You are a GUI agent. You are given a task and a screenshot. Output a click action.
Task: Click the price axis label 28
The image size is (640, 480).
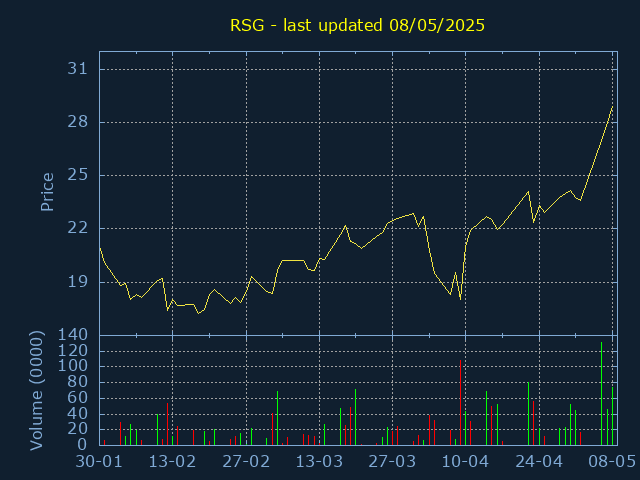point(78,122)
